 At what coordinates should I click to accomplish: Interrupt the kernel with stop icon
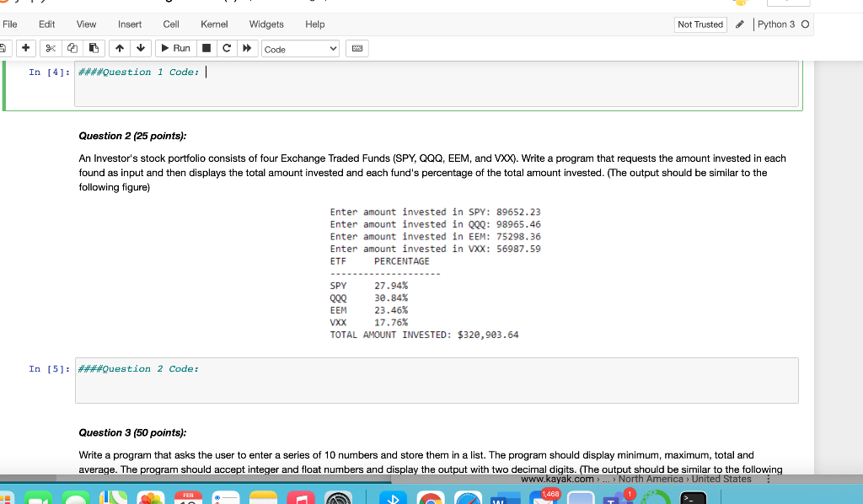tap(205, 48)
